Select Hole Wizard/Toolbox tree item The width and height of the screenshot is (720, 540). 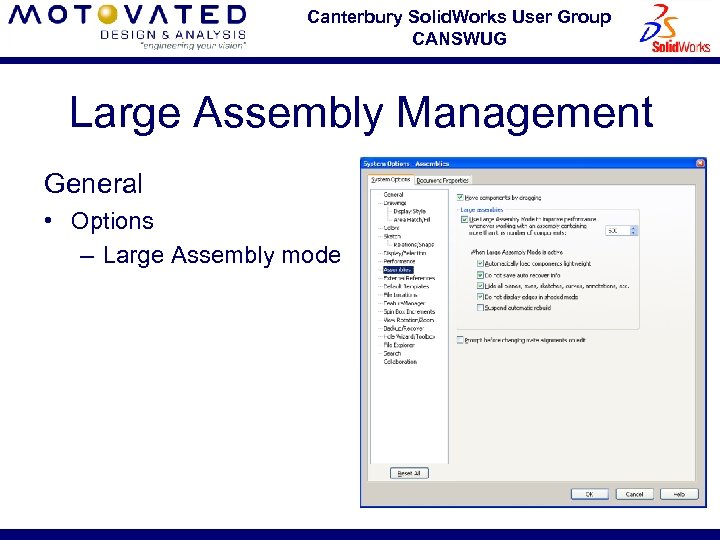409,337
